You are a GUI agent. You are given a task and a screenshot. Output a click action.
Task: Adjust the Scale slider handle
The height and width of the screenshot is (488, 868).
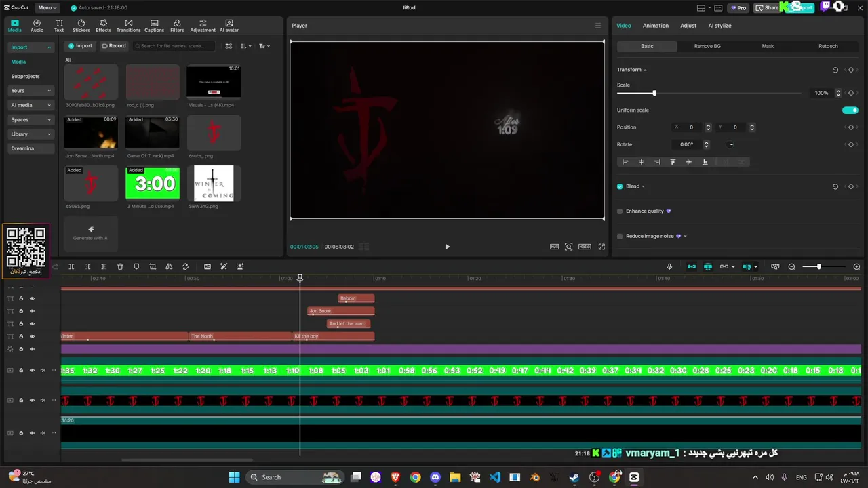tap(654, 93)
